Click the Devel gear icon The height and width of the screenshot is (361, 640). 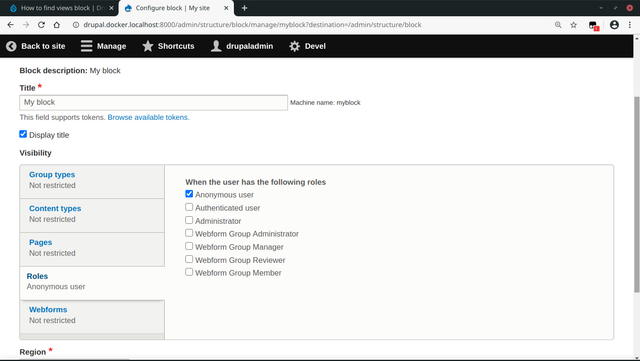click(x=294, y=46)
